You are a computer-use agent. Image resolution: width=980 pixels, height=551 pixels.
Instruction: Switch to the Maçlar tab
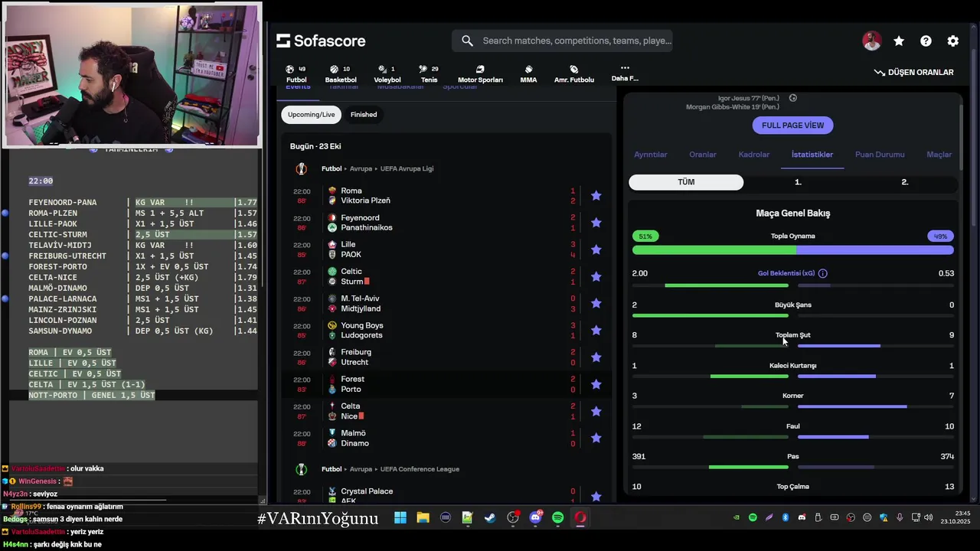click(x=939, y=155)
